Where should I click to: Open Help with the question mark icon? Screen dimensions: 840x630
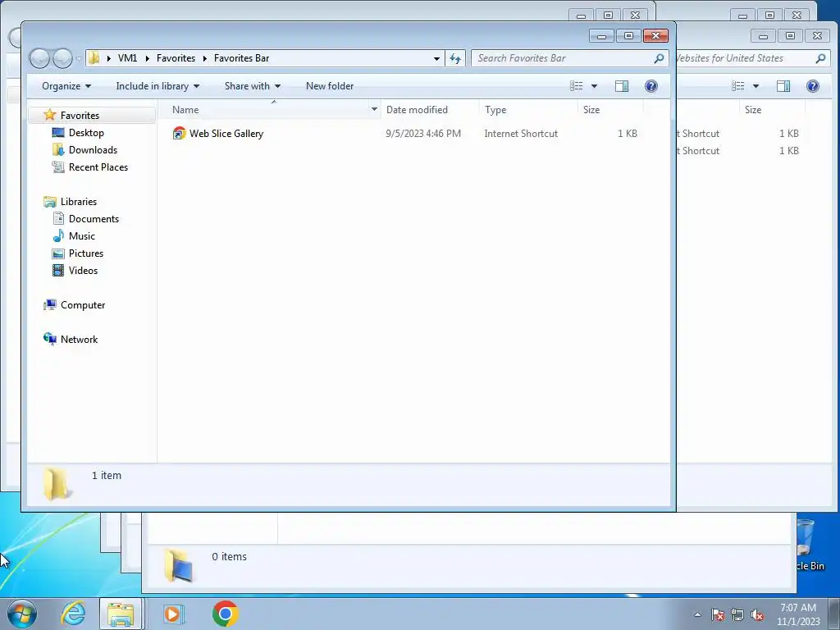click(651, 86)
